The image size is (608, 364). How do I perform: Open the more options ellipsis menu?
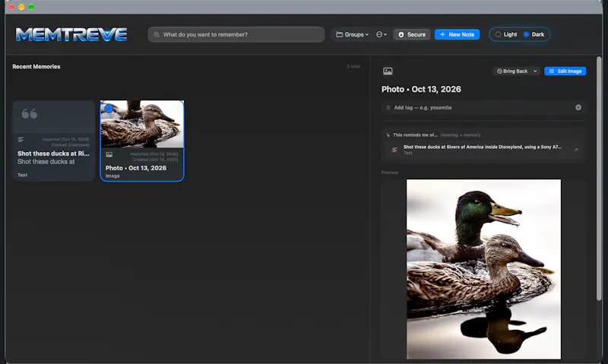click(382, 34)
